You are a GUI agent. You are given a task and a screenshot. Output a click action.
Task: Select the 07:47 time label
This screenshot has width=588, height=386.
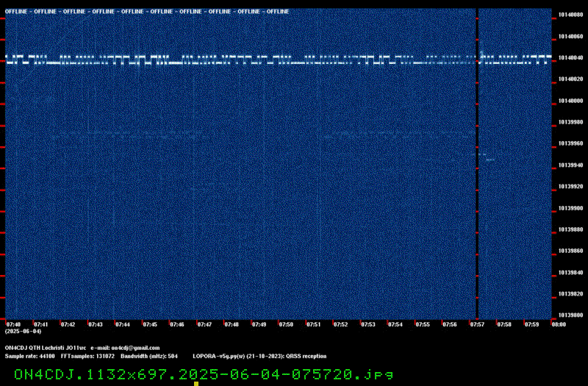click(x=204, y=324)
